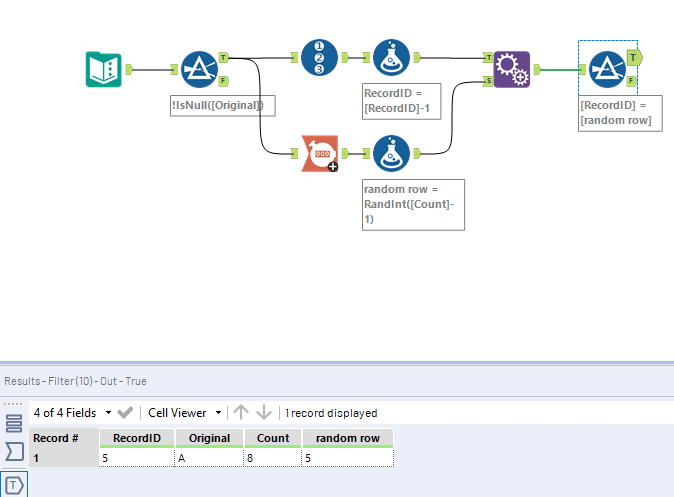Screen dimensions: 674x497
Task: Click the green connection line into the last Filter
Action: click(560, 70)
